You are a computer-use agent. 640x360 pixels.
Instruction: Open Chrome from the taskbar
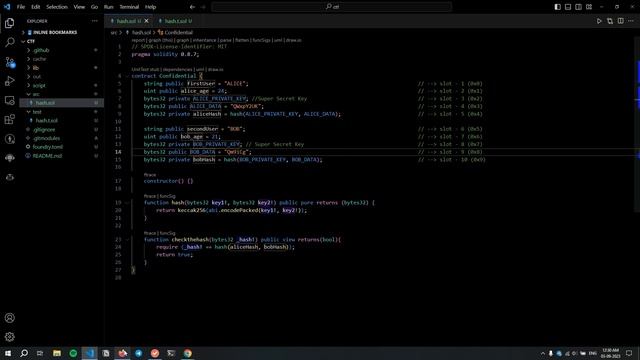coord(187,353)
